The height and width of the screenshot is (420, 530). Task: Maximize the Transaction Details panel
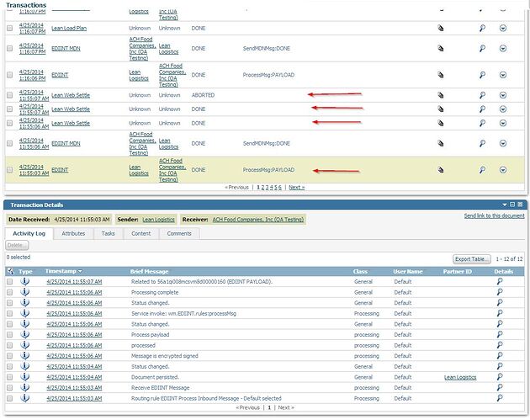pyautogui.click(x=512, y=205)
